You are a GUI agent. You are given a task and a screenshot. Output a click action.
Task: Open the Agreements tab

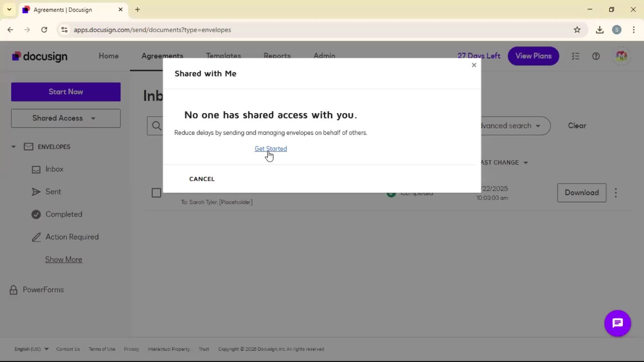[x=162, y=56]
